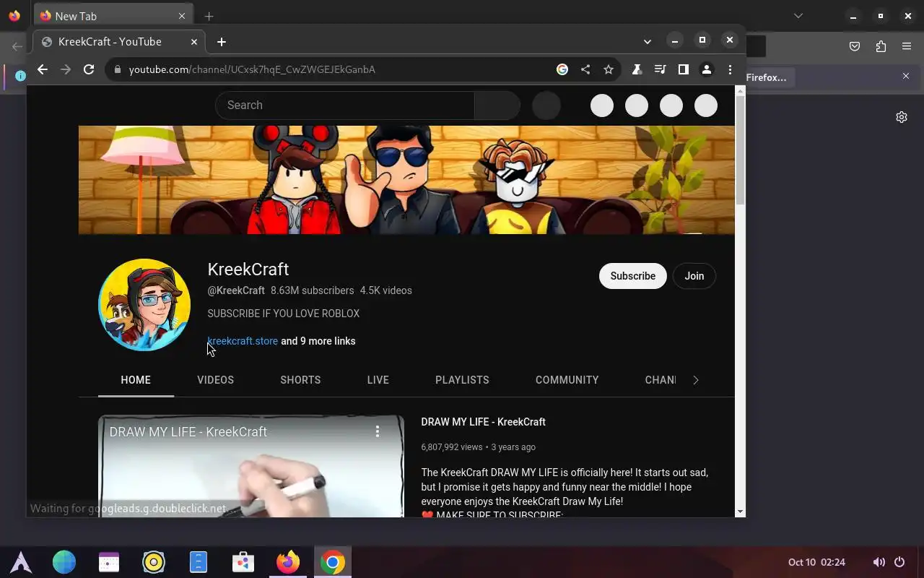This screenshot has width=924, height=578.
Task: Switch to the SHORTS tab
Action: 300,380
